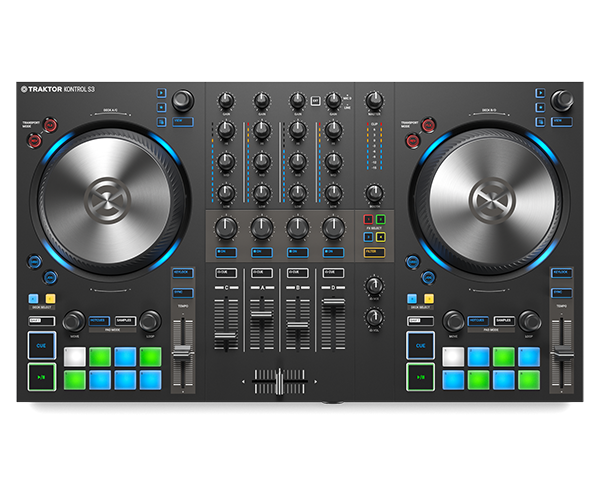Click the BOOTH volume knob

[374, 193]
